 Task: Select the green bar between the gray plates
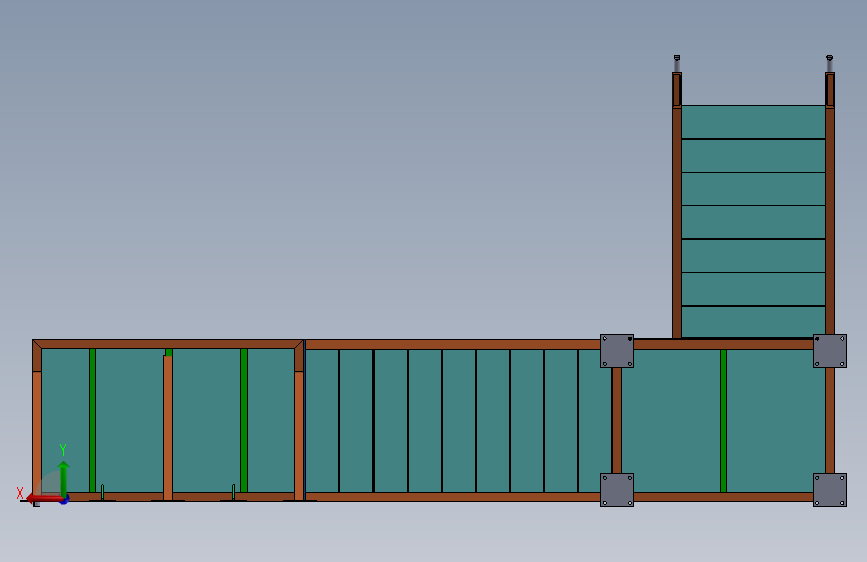point(723,420)
